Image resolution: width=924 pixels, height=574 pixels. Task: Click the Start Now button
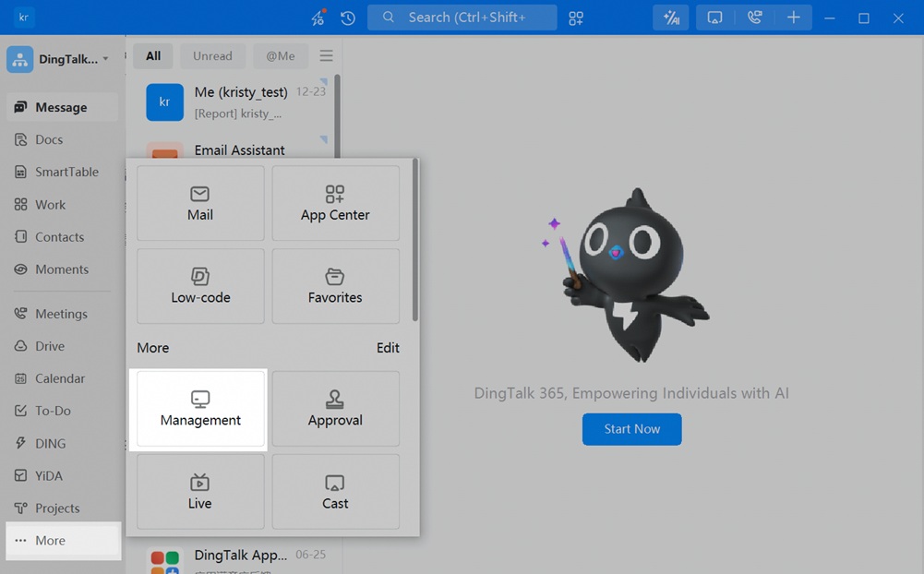pyautogui.click(x=631, y=429)
